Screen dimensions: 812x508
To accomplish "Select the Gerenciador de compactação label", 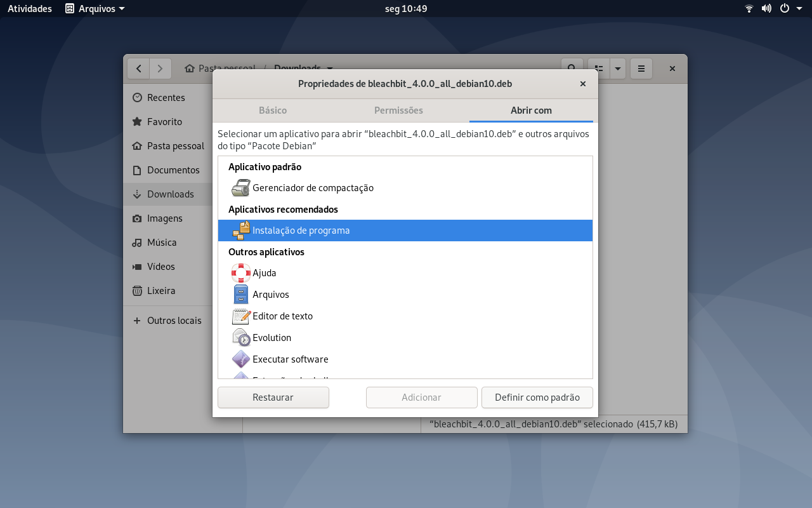I will tap(313, 188).
